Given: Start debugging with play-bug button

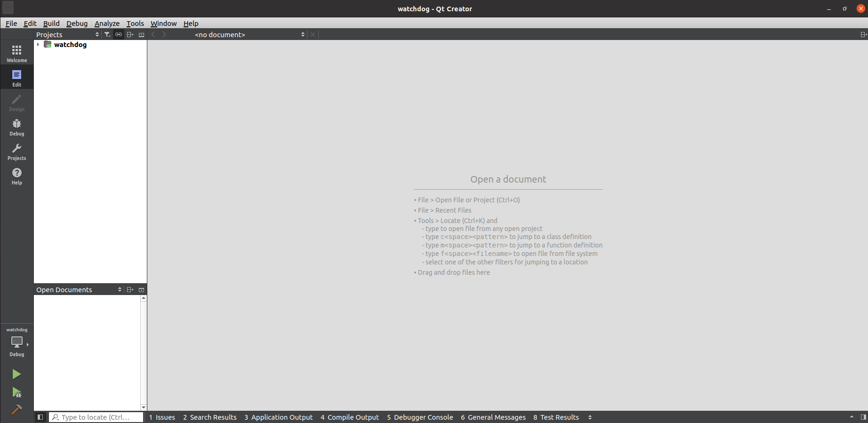Looking at the screenshot, I should pos(16,392).
